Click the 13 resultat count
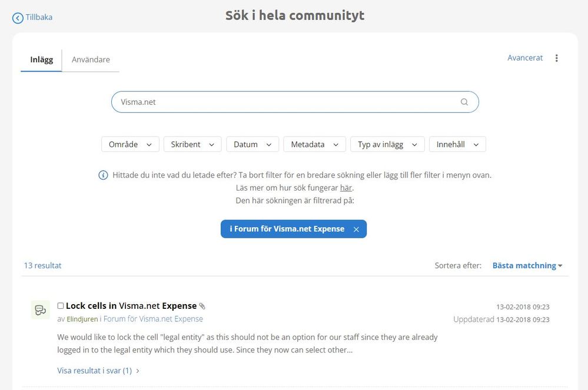588x390 pixels. click(43, 265)
